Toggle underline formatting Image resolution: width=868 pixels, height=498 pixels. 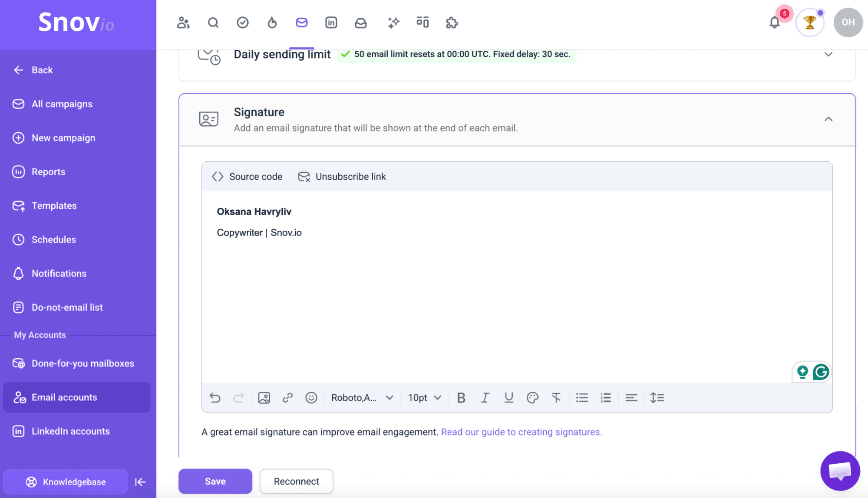pos(508,397)
